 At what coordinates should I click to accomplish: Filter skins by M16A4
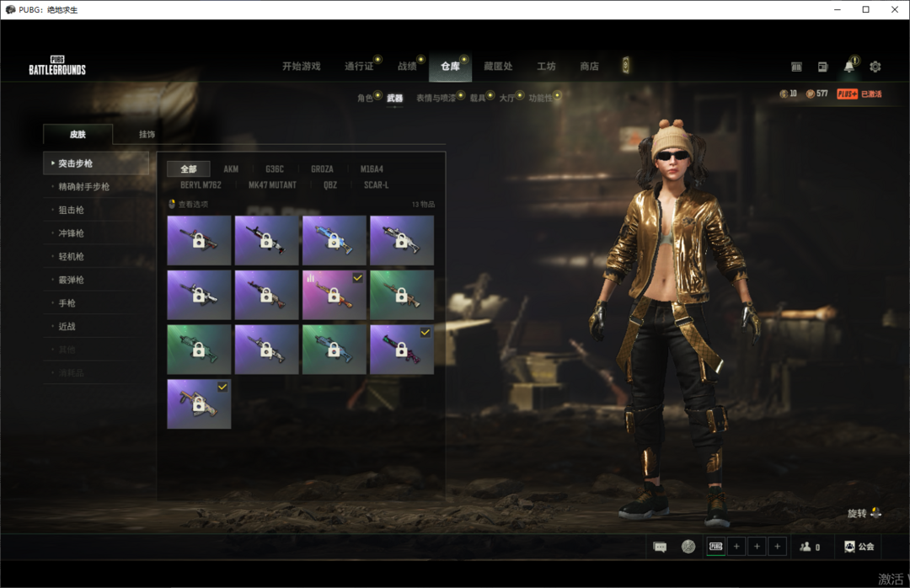tap(372, 169)
